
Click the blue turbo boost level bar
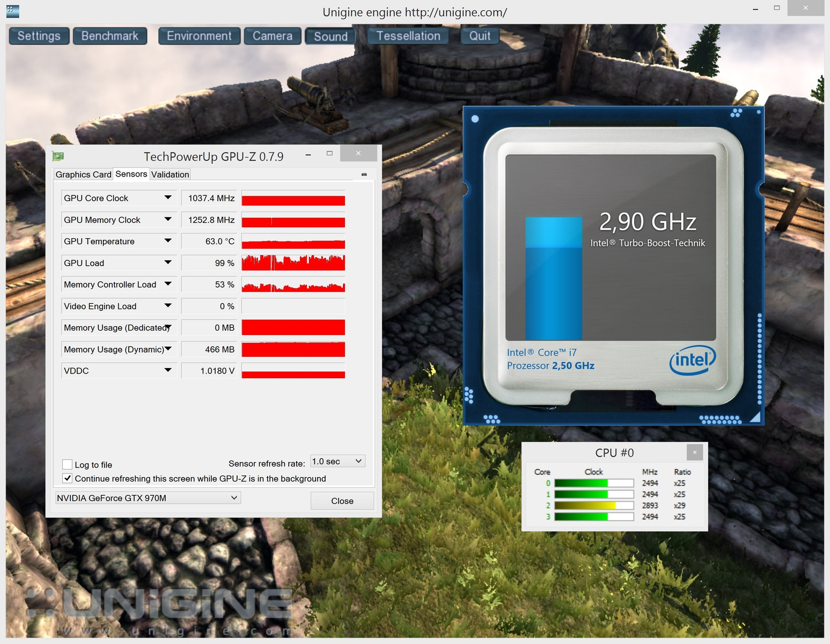(x=554, y=278)
